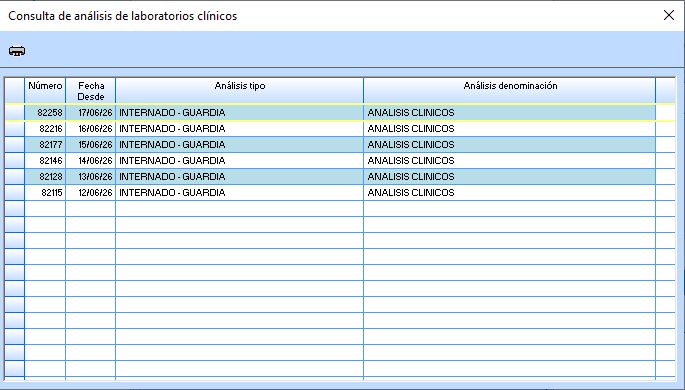Click the print icon in the toolbar
This screenshot has width=685, height=390.
(x=17, y=51)
